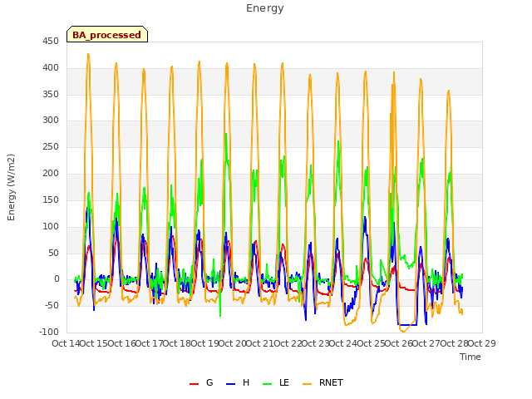This screenshot has height=399, width=532.
Task: Click the 250 y-axis value
Action: (x=51, y=146)
